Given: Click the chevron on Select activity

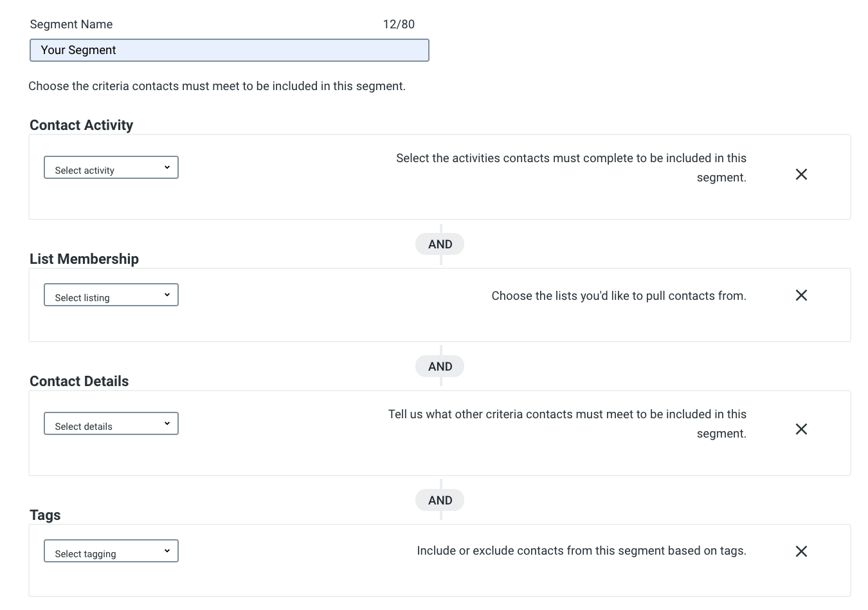Looking at the screenshot, I should (167, 167).
